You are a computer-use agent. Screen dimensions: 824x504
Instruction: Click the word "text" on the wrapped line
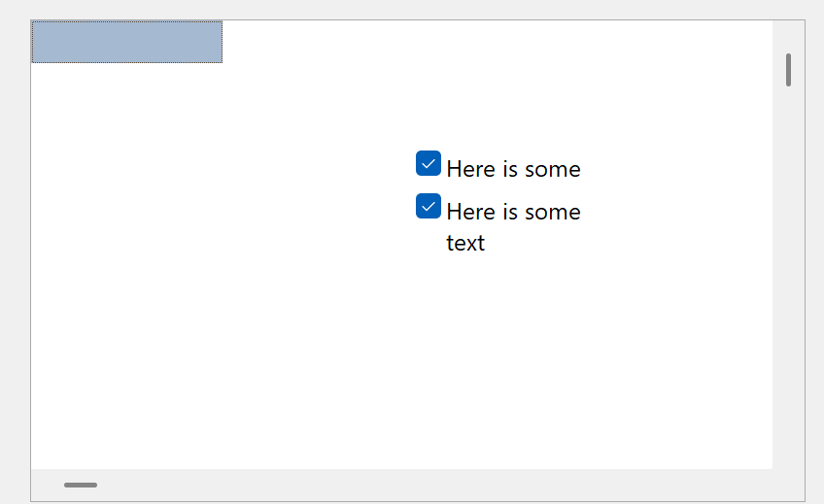click(465, 243)
